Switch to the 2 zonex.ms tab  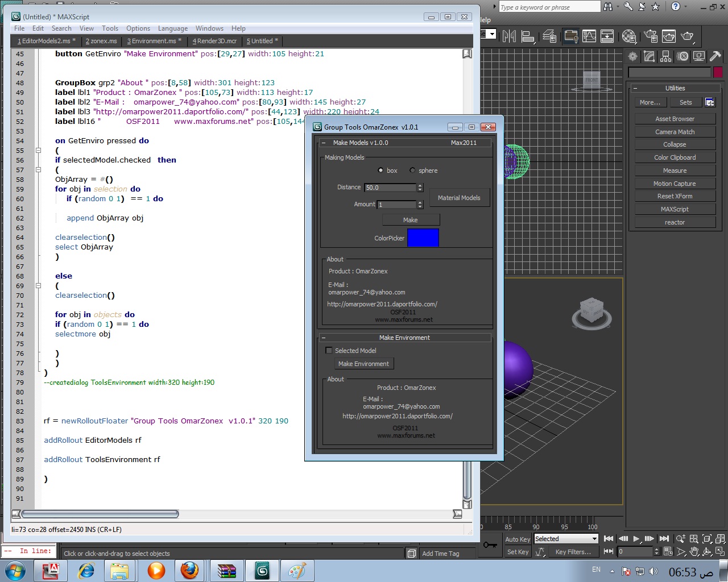point(101,41)
